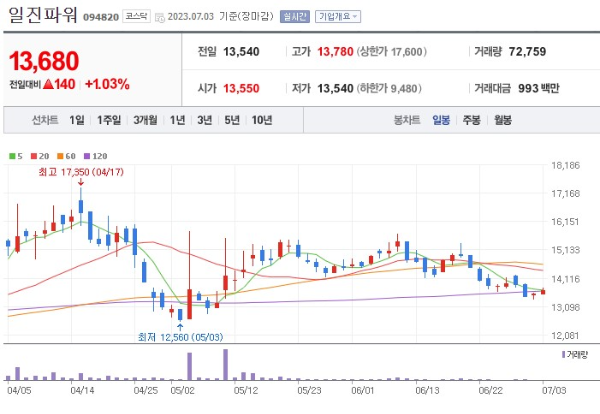Click the 05/12 date axis label
This screenshot has height=414, width=600.
pyautogui.click(x=246, y=390)
